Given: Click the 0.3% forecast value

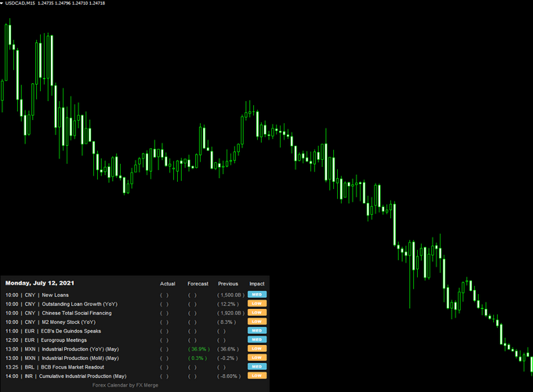Looking at the screenshot, I should pos(198,358).
